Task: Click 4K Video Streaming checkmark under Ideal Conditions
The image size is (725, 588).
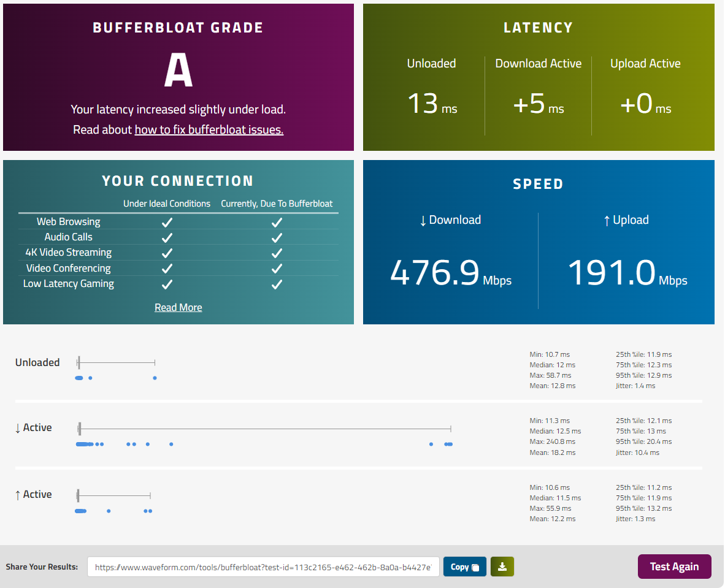Action: pos(166,253)
